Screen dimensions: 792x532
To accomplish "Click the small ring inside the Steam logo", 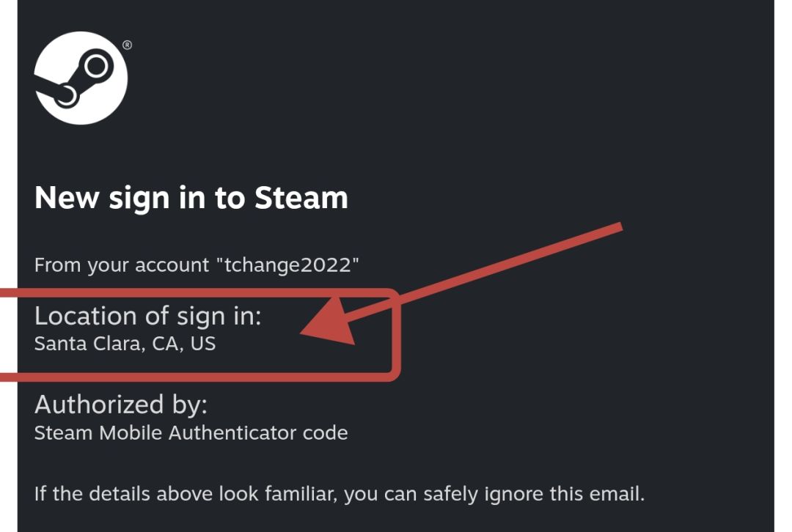I will pos(66,95).
